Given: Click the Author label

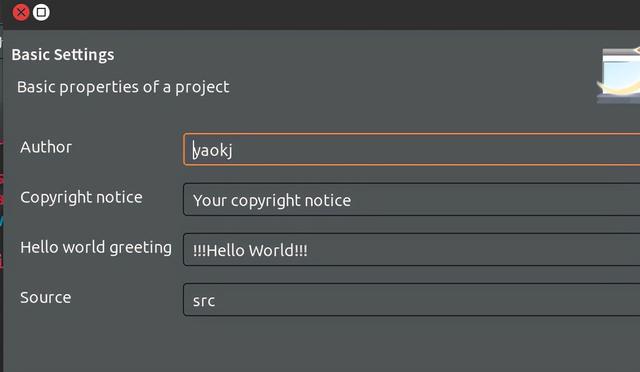Looking at the screenshot, I should (46, 147).
